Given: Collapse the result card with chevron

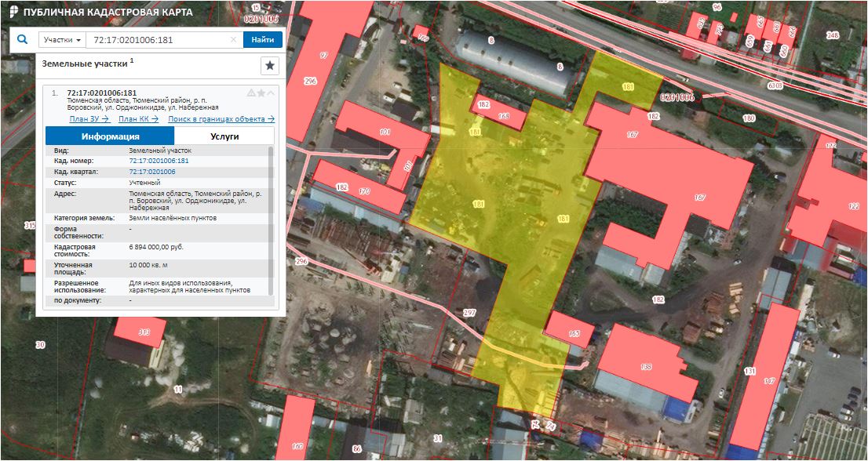Looking at the screenshot, I should click(272, 93).
